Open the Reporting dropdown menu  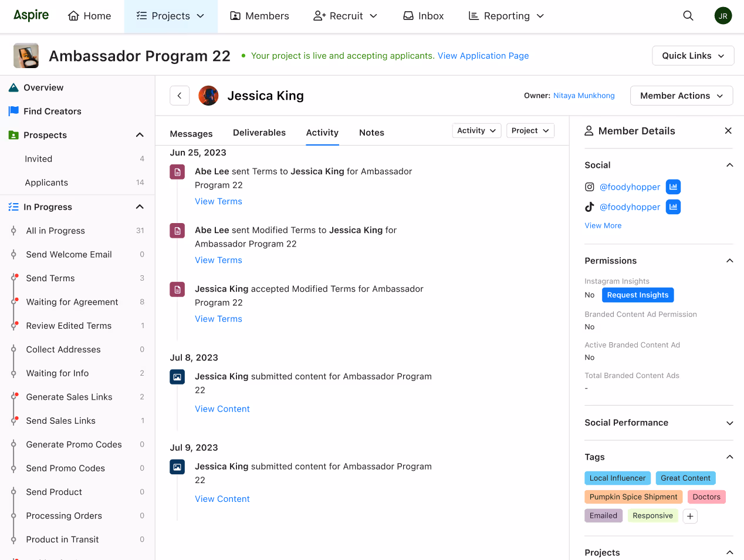506,16
